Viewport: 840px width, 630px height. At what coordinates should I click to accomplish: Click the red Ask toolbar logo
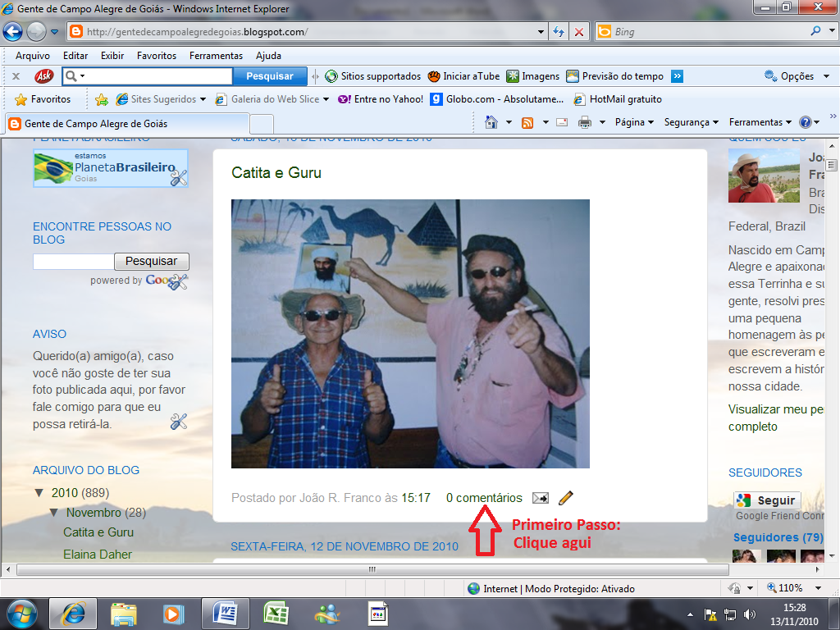click(x=44, y=76)
